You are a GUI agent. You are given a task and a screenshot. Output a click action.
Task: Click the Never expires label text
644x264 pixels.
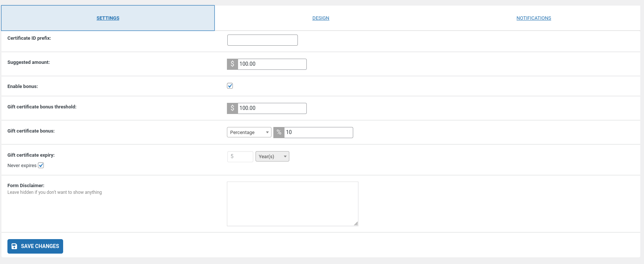tap(22, 166)
